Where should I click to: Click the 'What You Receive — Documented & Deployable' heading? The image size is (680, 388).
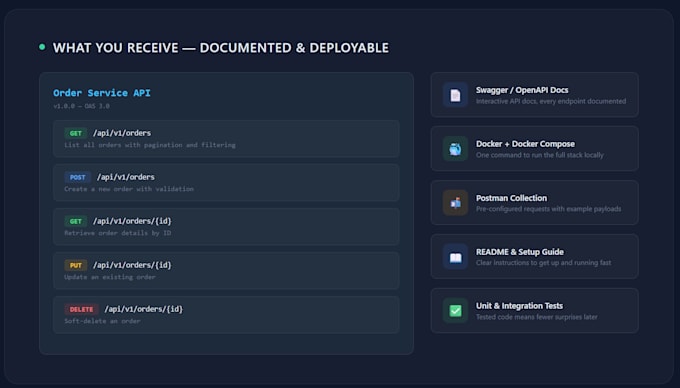tap(221, 48)
